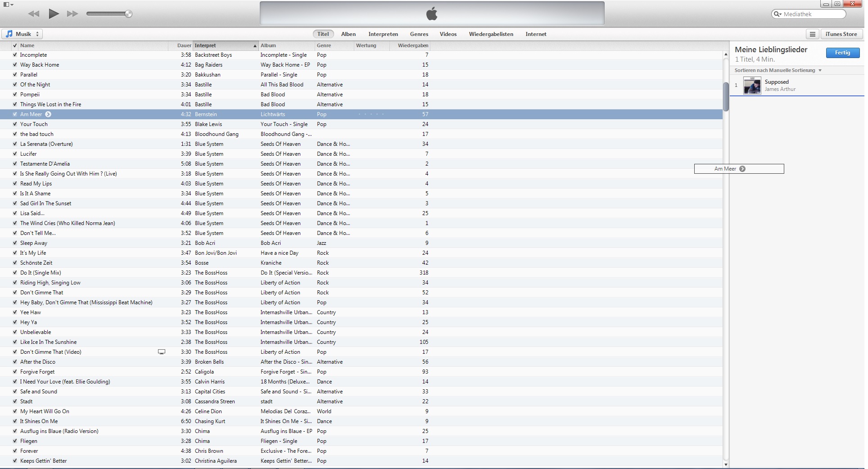Select the Supposed album thumbnail
The width and height of the screenshot is (868, 469).
pos(752,86)
